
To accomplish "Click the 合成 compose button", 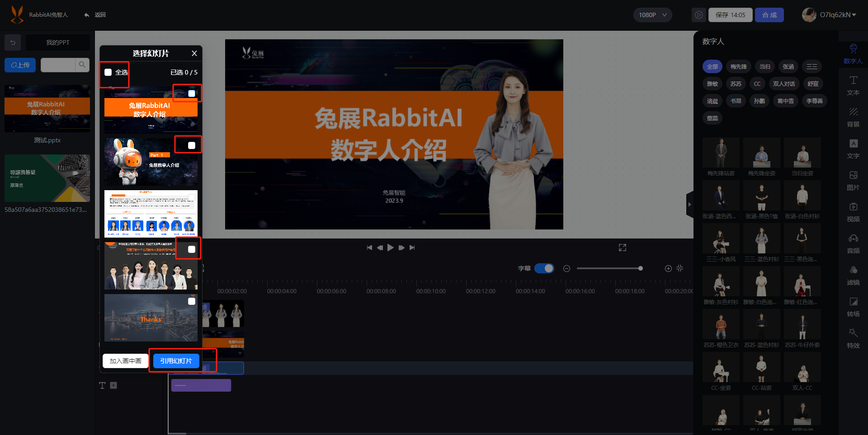I will pos(769,15).
